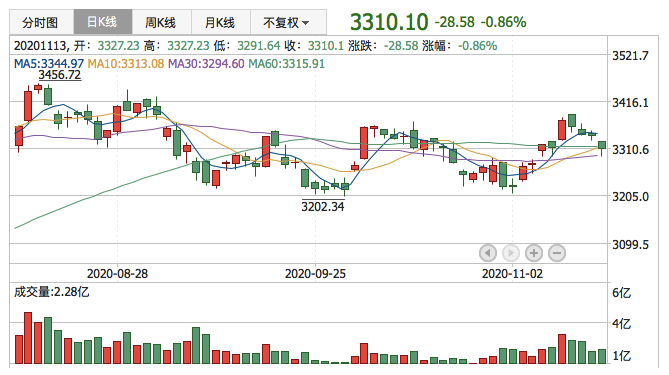
Task: Click the 3456.72 high price marker
Action: click(59, 75)
